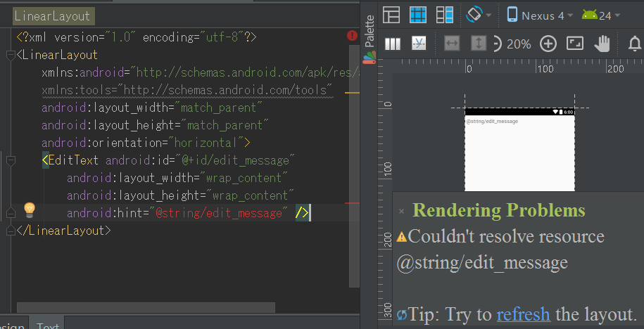The height and width of the screenshot is (329, 644).
Task: Switch to the Text editor tab
Action: coord(47,324)
